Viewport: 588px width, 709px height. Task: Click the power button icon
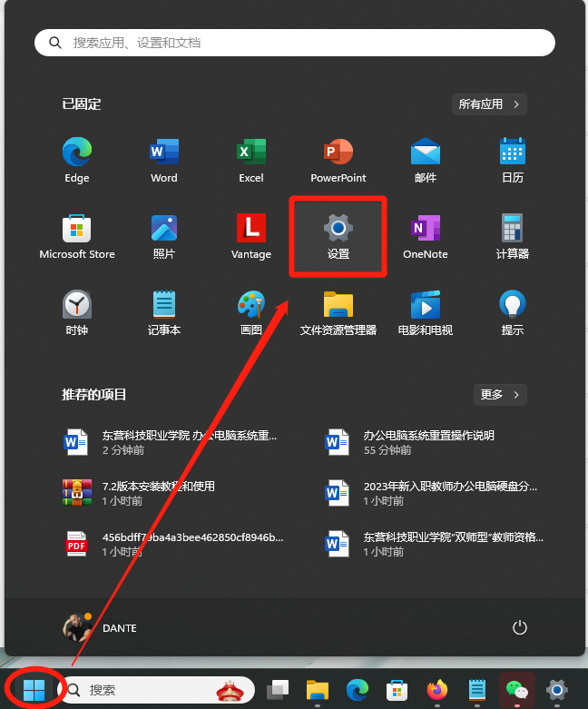520,627
